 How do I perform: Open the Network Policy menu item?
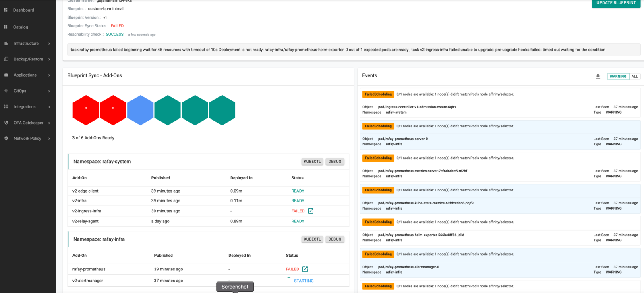pos(27,138)
